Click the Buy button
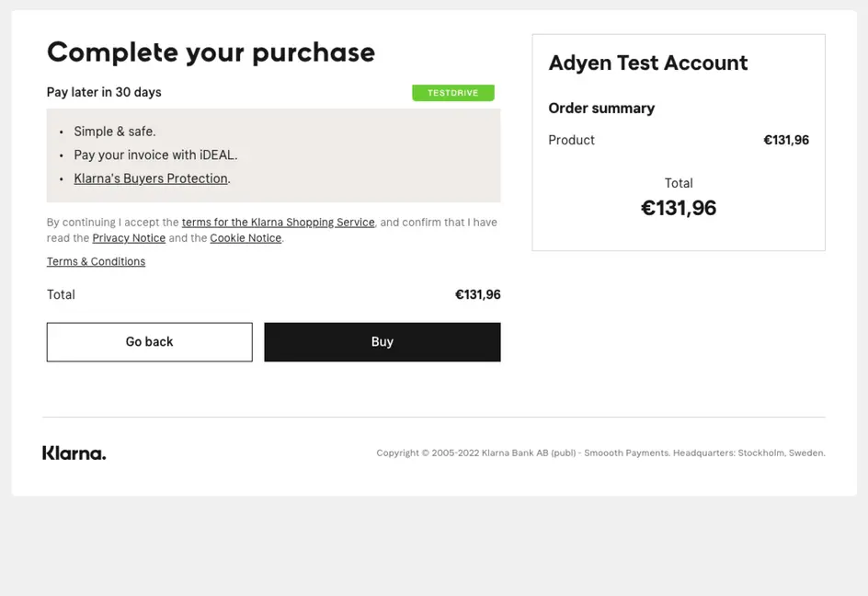 point(382,341)
